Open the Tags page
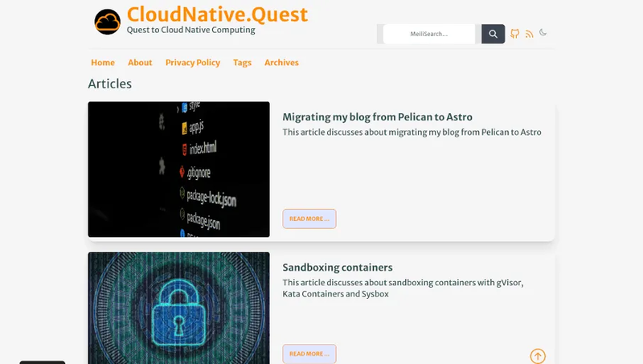The height and width of the screenshot is (364, 643). click(243, 63)
